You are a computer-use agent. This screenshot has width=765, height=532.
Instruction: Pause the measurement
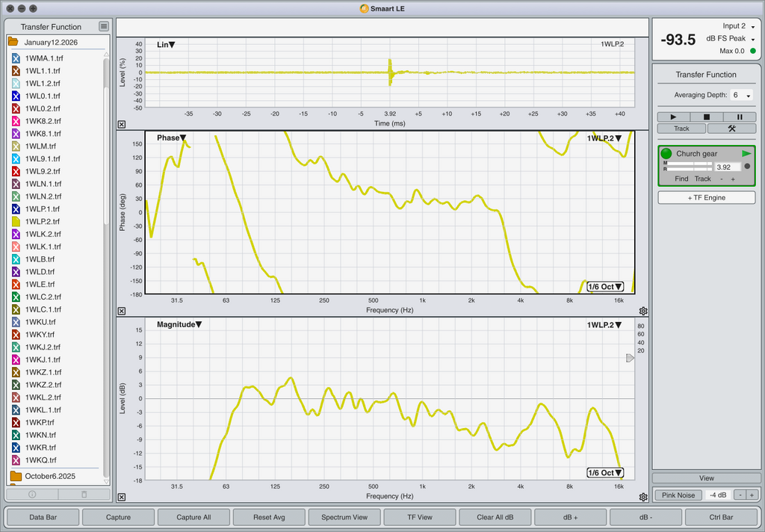click(740, 117)
